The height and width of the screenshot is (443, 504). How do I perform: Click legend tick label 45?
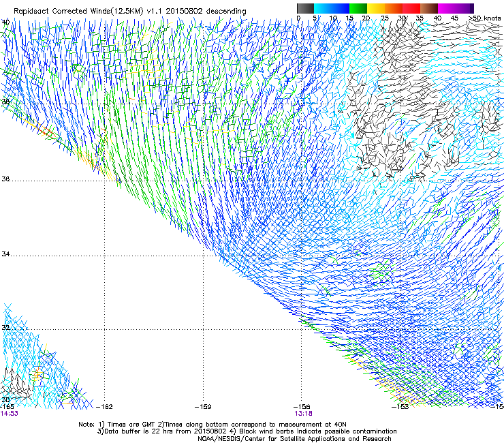pyautogui.click(x=454, y=18)
